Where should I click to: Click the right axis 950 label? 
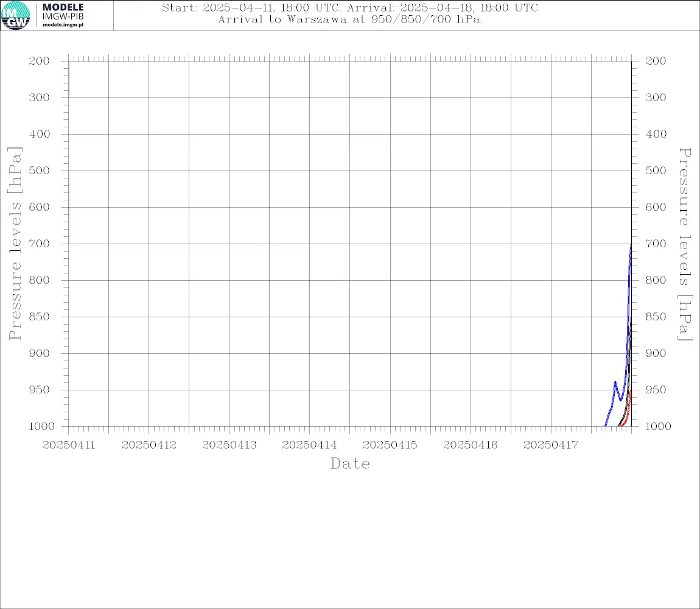click(656, 390)
